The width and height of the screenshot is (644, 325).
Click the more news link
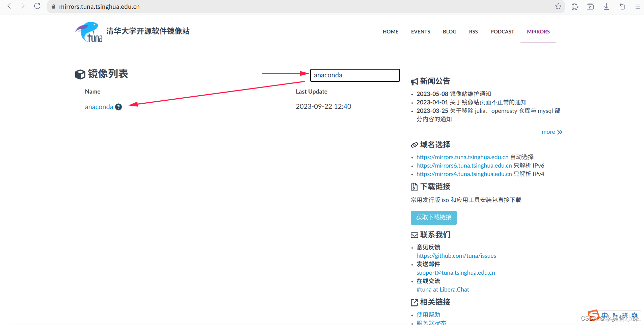pos(552,132)
